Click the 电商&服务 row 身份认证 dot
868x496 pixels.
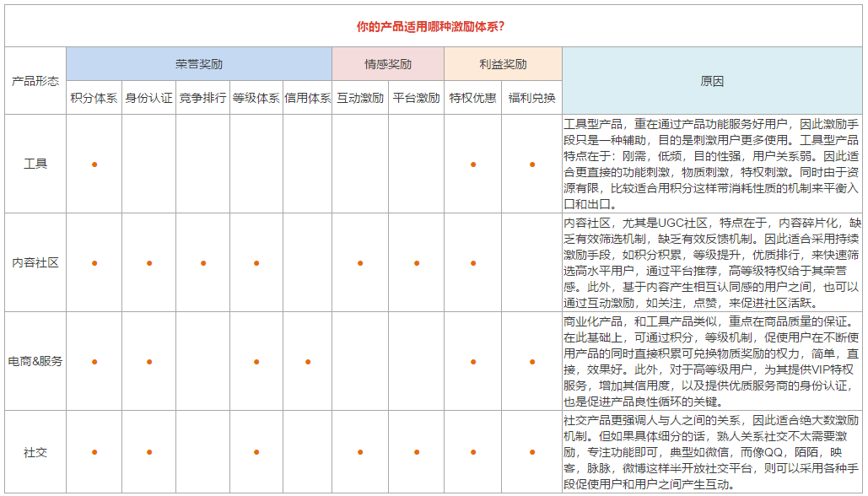coord(149,362)
